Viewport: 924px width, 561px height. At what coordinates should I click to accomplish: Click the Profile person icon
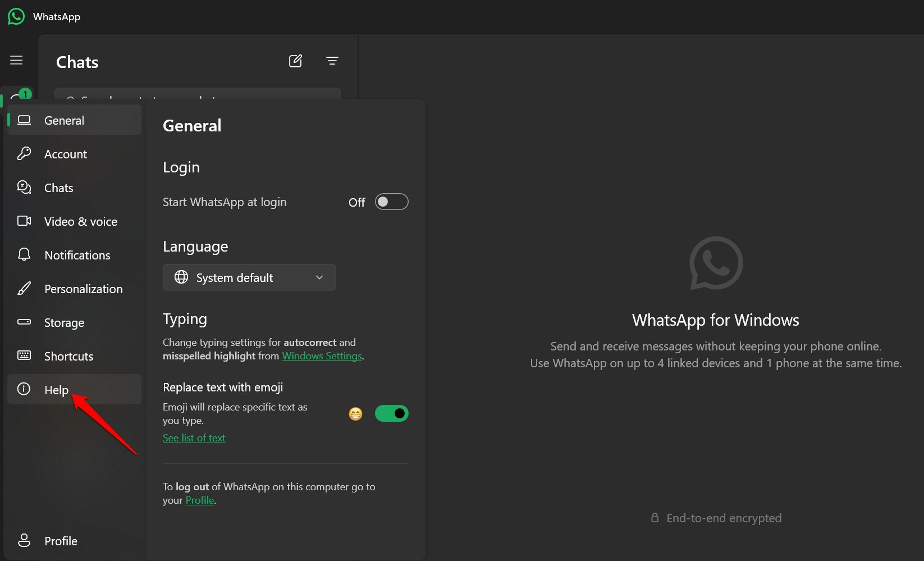(24, 540)
